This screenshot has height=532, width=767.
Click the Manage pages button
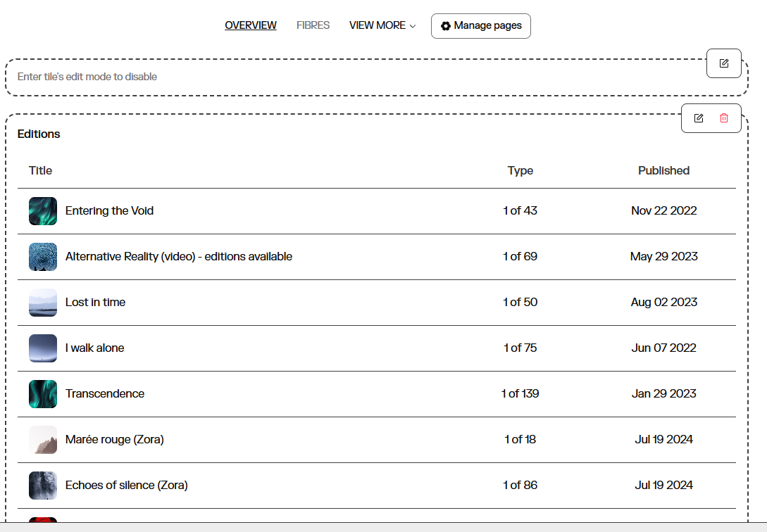click(480, 26)
